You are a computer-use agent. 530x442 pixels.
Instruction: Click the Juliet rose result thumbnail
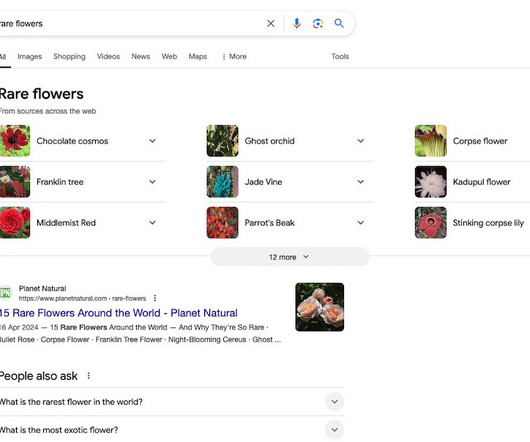319,307
